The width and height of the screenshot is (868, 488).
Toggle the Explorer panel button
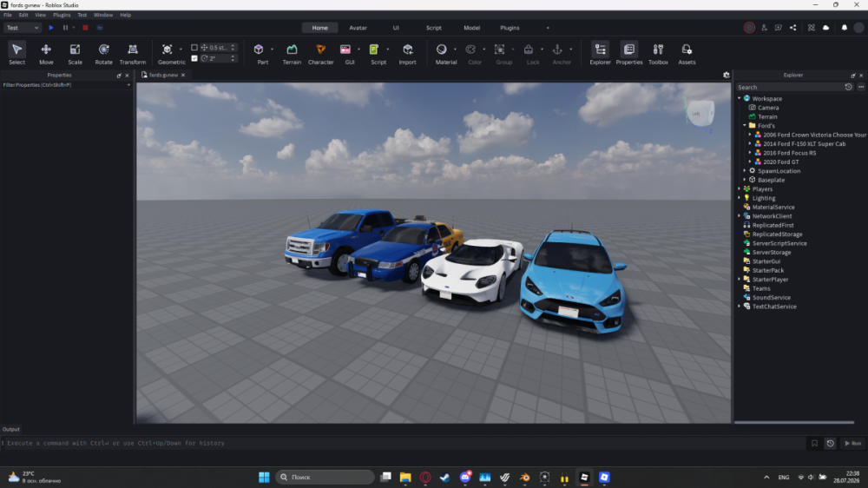click(600, 54)
